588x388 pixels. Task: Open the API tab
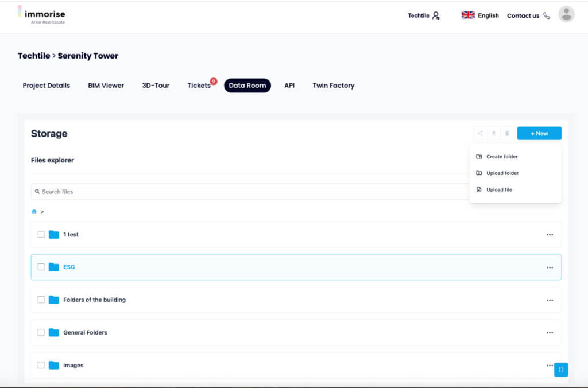[x=289, y=86]
